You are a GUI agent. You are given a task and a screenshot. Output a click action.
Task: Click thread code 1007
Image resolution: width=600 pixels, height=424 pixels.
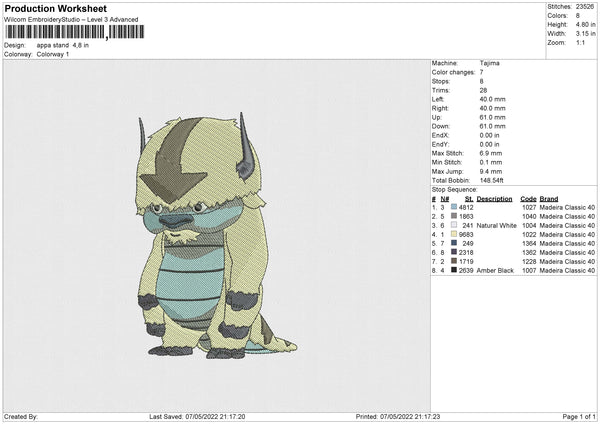(529, 271)
